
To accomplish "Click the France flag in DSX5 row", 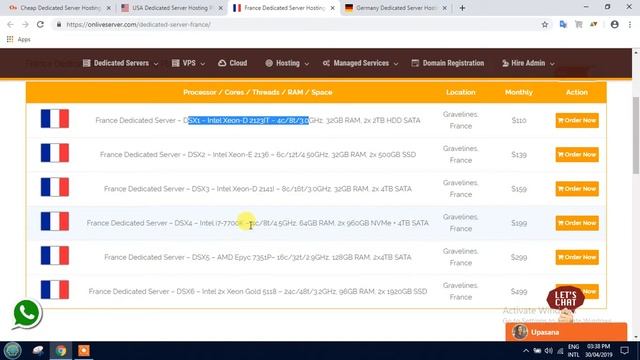I will 55,256.
